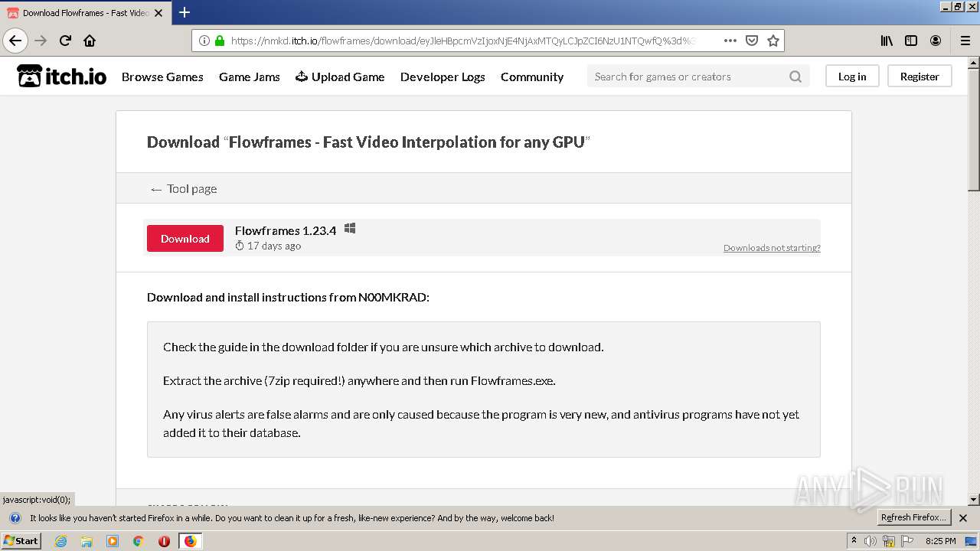Click the Action Center flag tray icon
Image resolution: width=980 pixels, height=551 pixels.
906,541
